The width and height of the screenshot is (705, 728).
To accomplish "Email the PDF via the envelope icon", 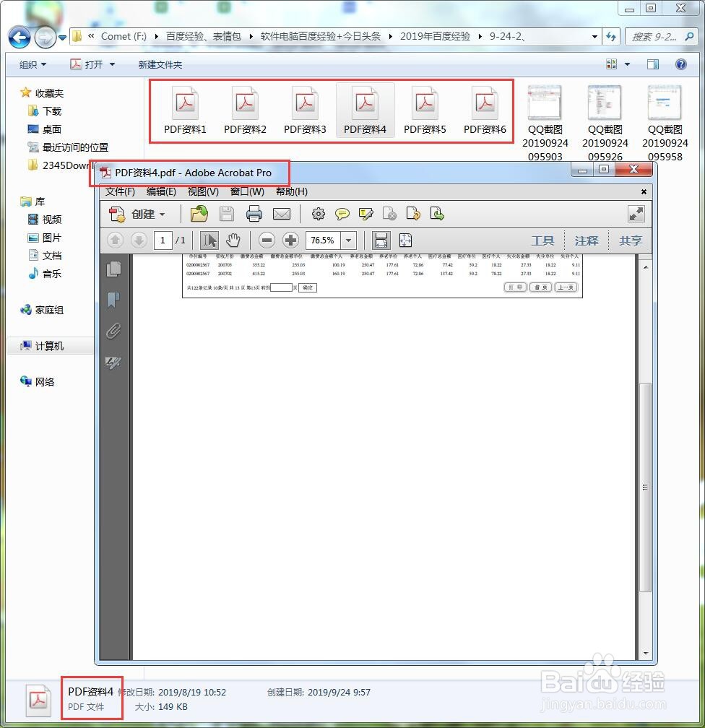I will pyautogui.click(x=282, y=214).
